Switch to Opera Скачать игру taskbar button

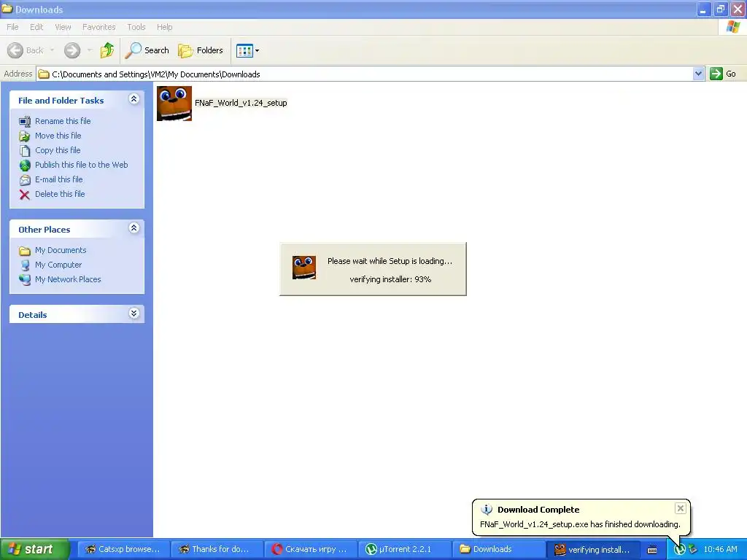[x=309, y=550]
